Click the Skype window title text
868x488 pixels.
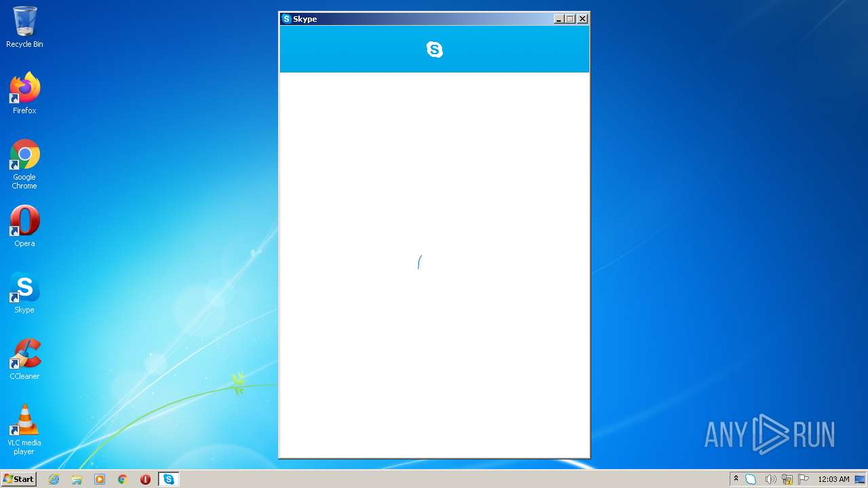(x=305, y=19)
